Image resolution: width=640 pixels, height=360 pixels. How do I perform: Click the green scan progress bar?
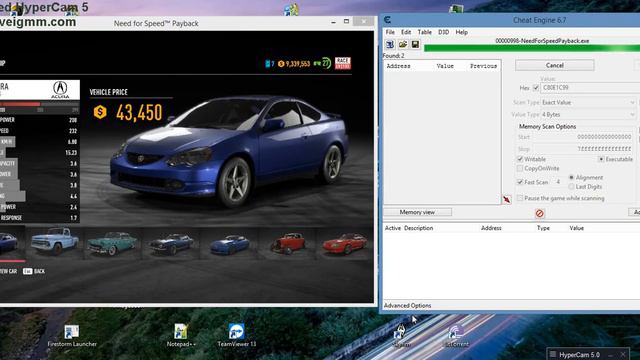[532, 48]
